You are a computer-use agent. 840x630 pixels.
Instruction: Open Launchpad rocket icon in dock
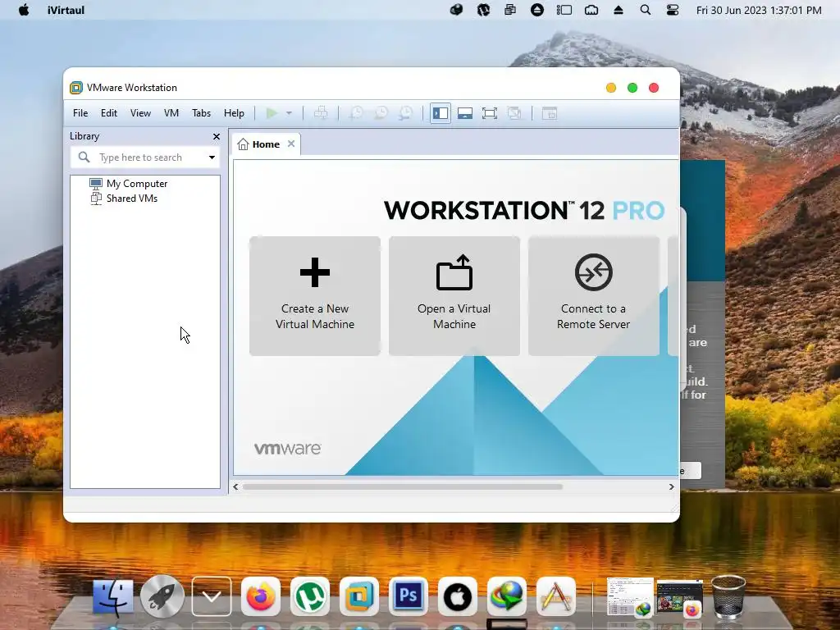tap(162, 597)
